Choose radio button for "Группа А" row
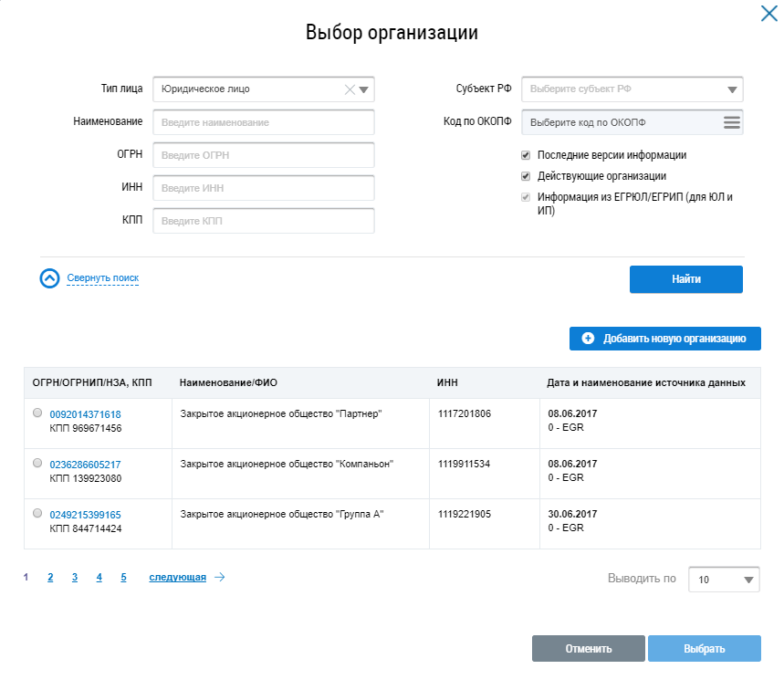This screenshot has height=690, width=784. pos(37,513)
